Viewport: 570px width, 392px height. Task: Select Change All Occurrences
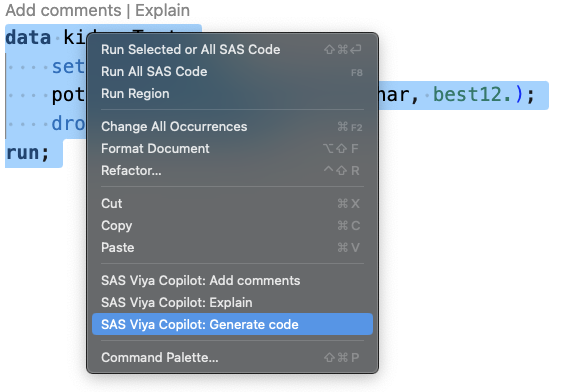(232, 127)
